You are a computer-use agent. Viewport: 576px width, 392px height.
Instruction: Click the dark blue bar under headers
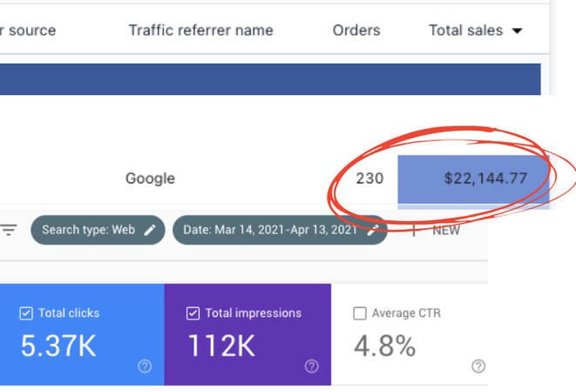(270, 78)
